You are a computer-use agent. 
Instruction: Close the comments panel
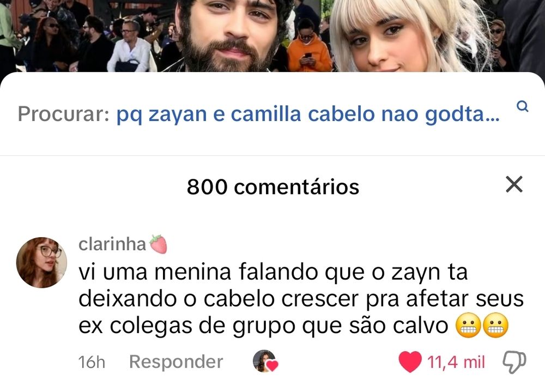pyautogui.click(x=514, y=184)
